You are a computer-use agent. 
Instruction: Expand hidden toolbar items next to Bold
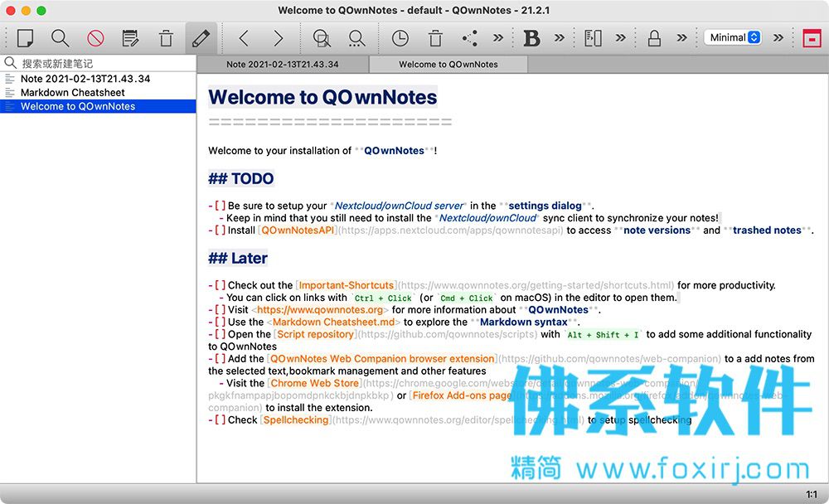[x=560, y=38]
